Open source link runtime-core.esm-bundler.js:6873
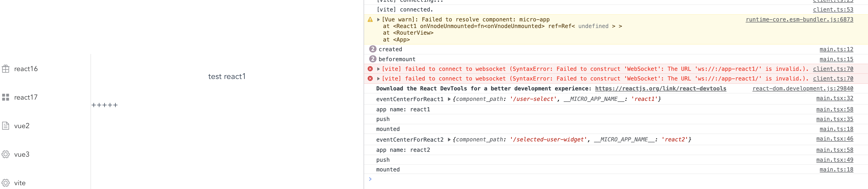Image resolution: width=868 pixels, height=189 pixels. click(799, 20)
